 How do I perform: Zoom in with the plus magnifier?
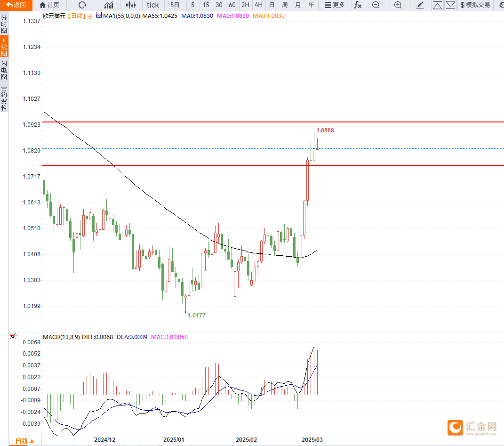[x=398, y=5]
